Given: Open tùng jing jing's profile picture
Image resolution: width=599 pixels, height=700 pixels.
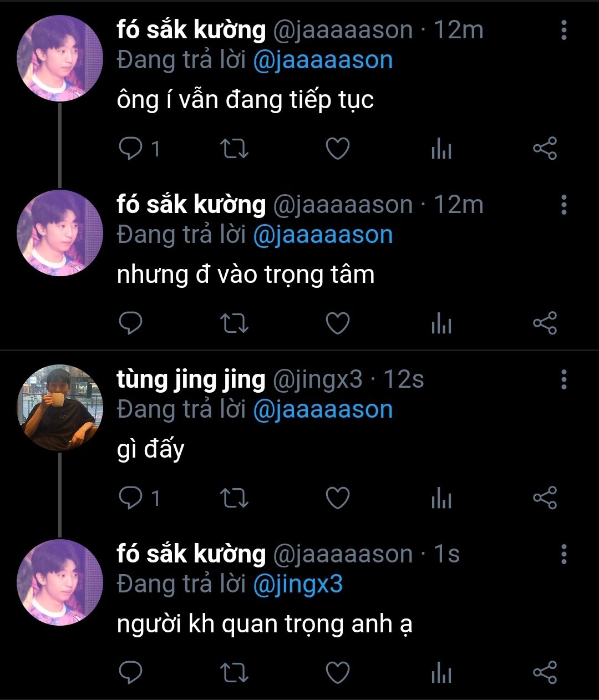Looking at the screenshot, I should click(x=60, y=407).
